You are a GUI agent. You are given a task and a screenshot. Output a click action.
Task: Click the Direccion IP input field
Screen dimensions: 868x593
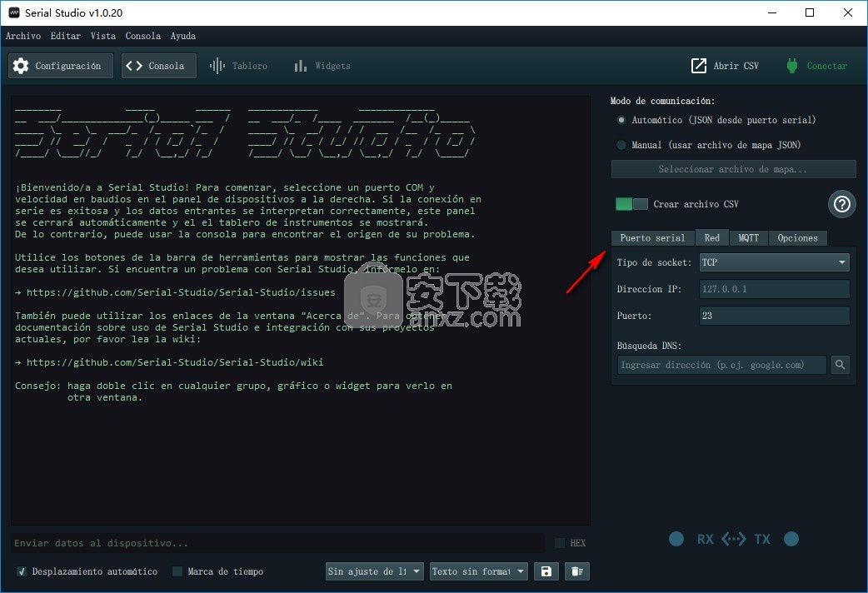coord(775,289)
